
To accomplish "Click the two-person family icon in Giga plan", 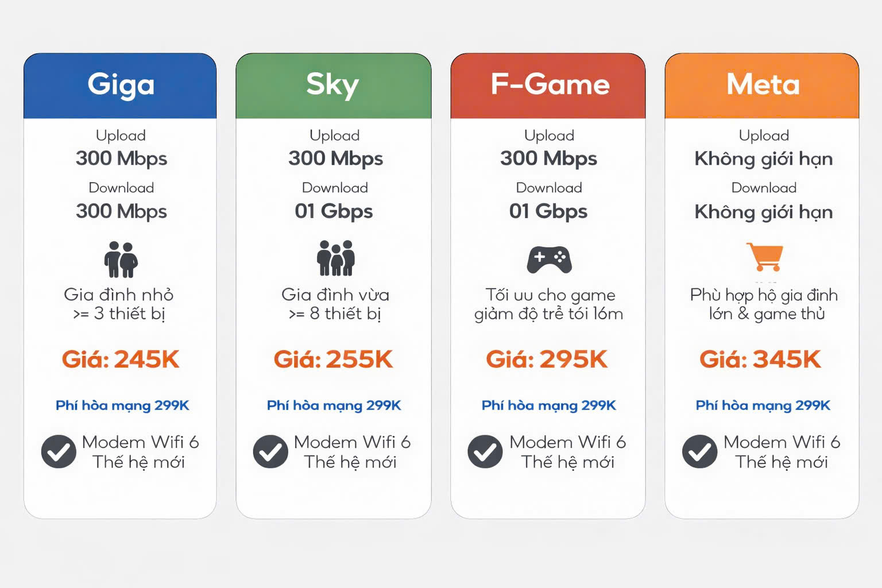I will click(121, 260).
